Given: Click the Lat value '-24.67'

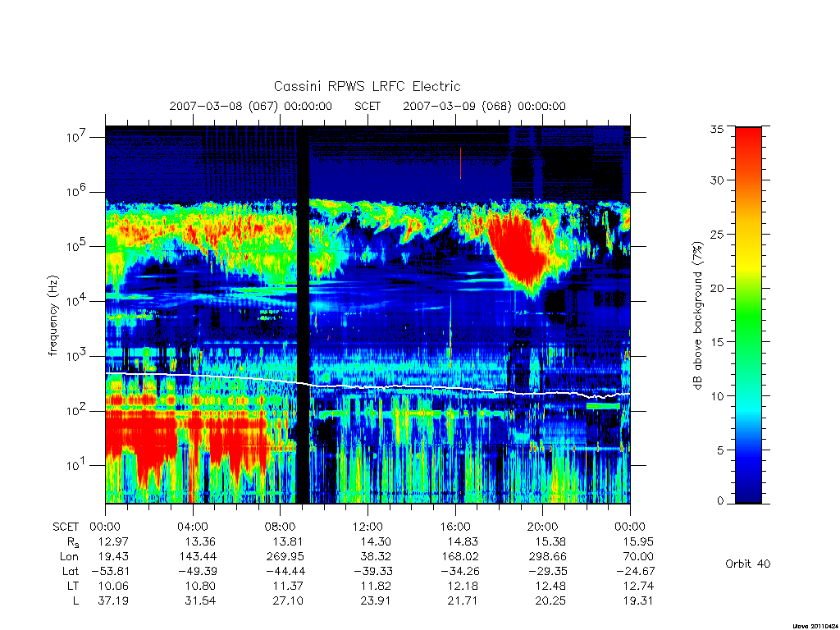Looking at the screenshot, I should tap(635, 571).
